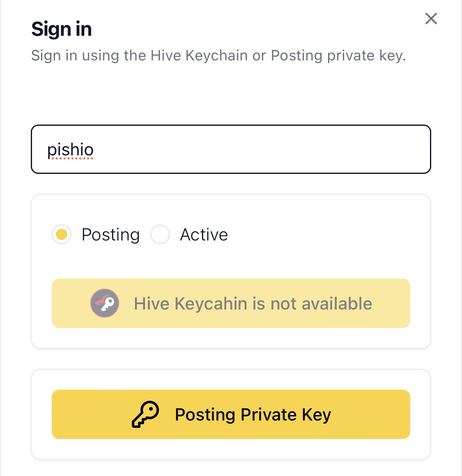This screenshot has width=462, height=476.
Task: Click the "not available" text in keychain button
Action: tap(321, 304)
